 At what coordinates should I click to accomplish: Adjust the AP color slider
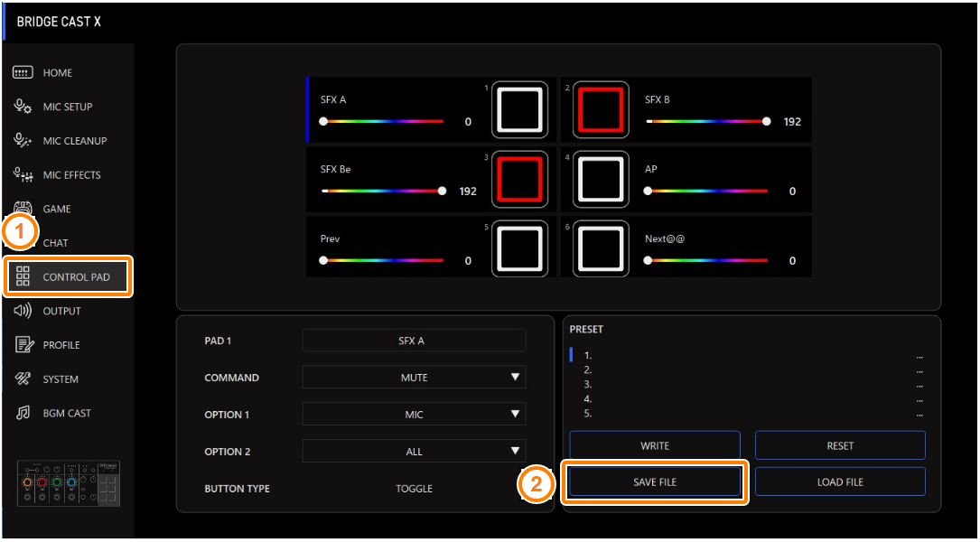(707, 191)
